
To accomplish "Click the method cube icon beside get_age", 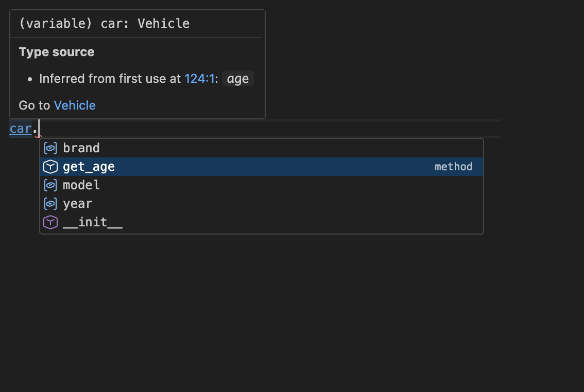I will [x=50, y=166].
